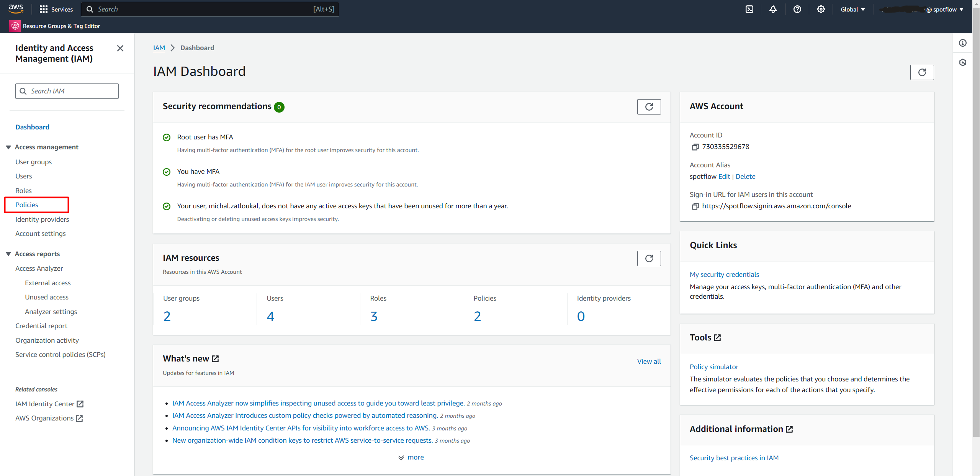This screenshot has width=980, height=476.
Task: Click the IAM breadcrumb link
Action: (x=159, y=48)
